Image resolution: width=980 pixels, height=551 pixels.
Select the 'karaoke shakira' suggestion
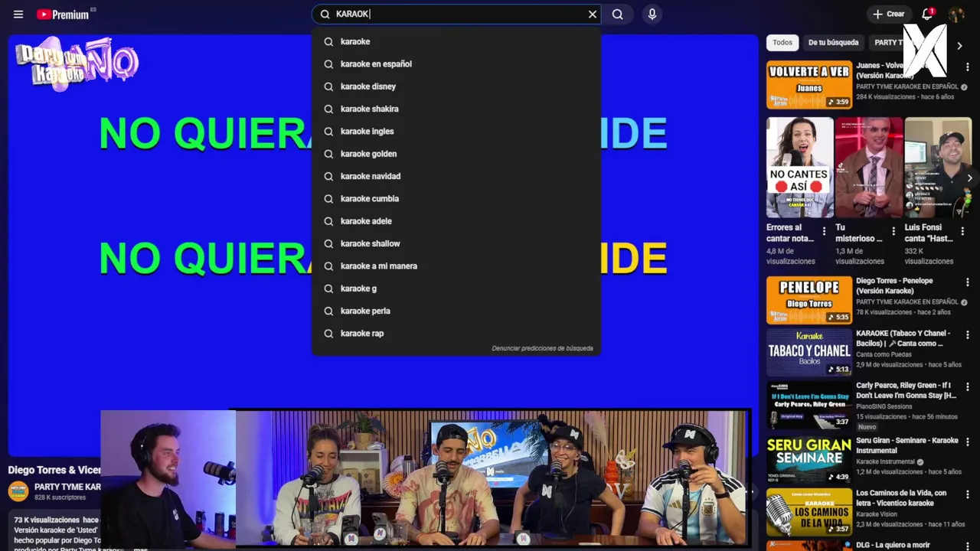pyautogui.click(x=456, y=109)
